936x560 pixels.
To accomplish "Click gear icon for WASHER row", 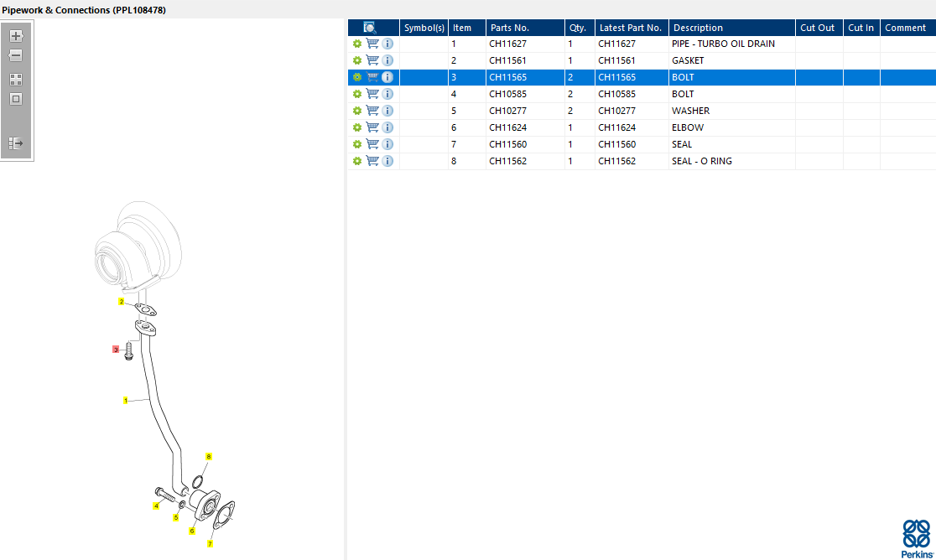I will [357, 111].
